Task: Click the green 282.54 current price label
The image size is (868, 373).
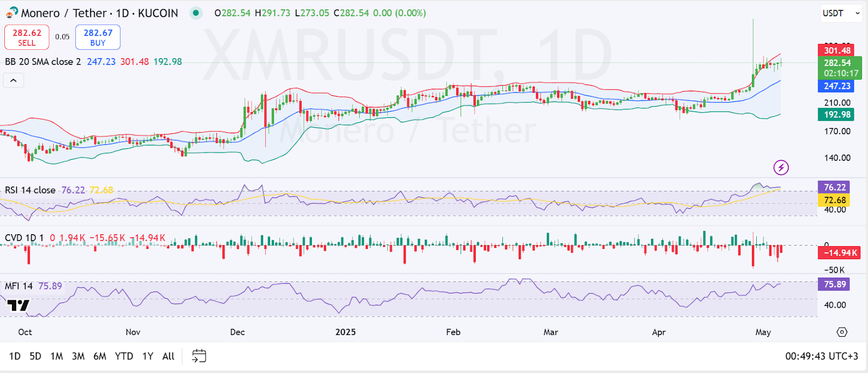Action: coord(839,68)
